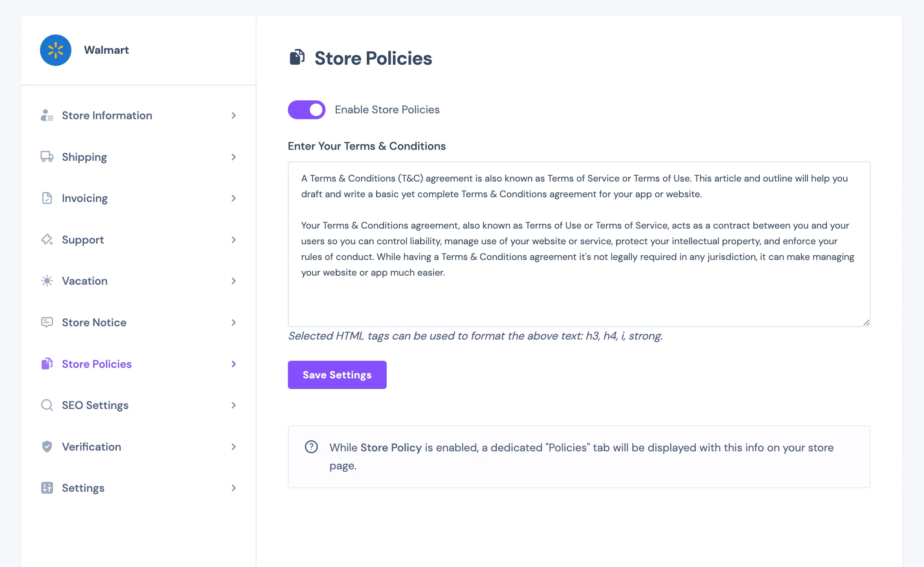The height and width of the screenshot is (567, 924).
Task: Disable the Enable Store Policies toggle
Action: (307, 110)
